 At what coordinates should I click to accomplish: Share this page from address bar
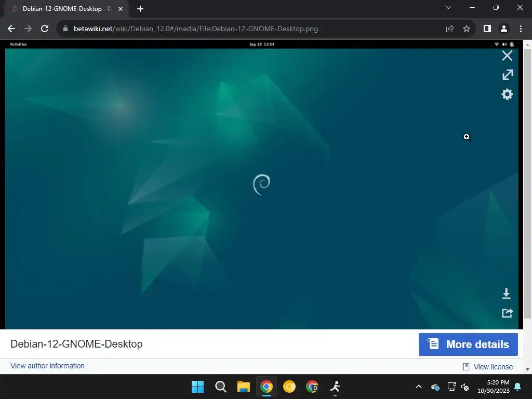tap(450, 29)
